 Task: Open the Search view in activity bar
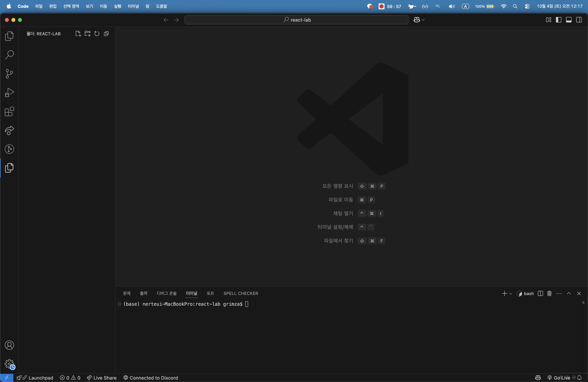click(9, 55)
